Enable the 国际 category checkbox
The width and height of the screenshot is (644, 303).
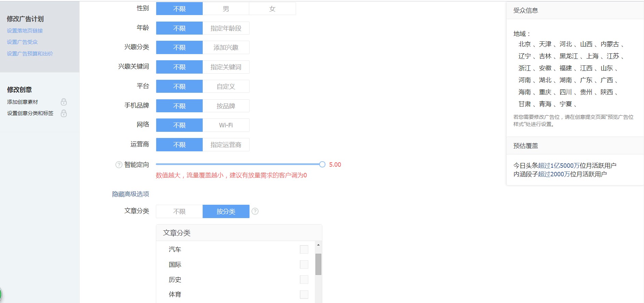304,265
